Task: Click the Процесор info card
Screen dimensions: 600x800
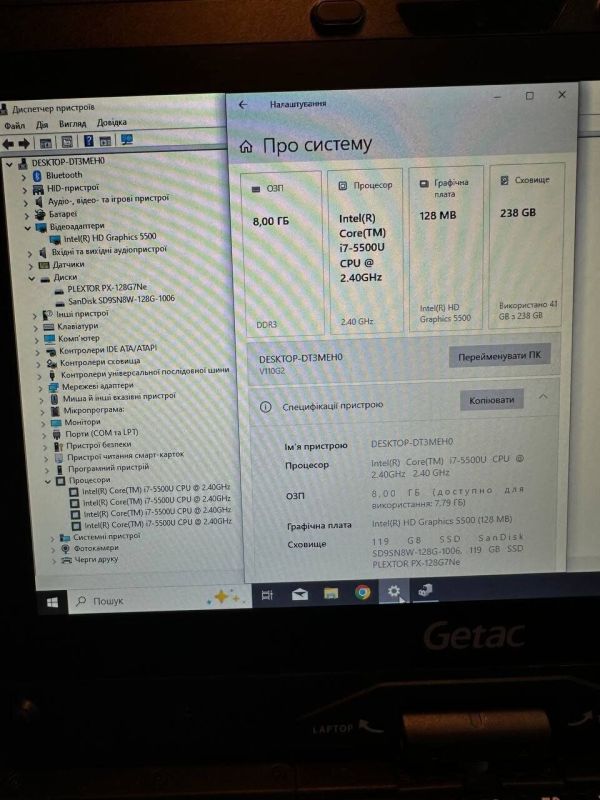Action: click(364, 252)
